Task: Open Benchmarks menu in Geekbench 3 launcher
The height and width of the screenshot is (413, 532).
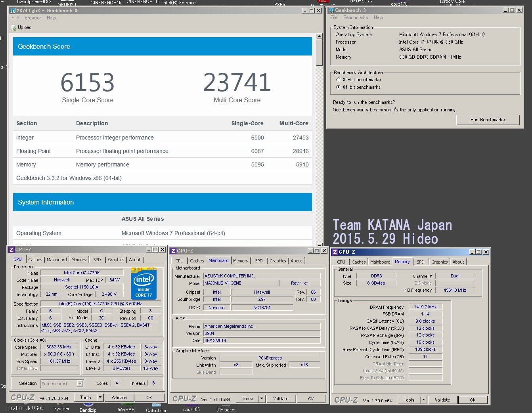Action: tap(356, 17)
